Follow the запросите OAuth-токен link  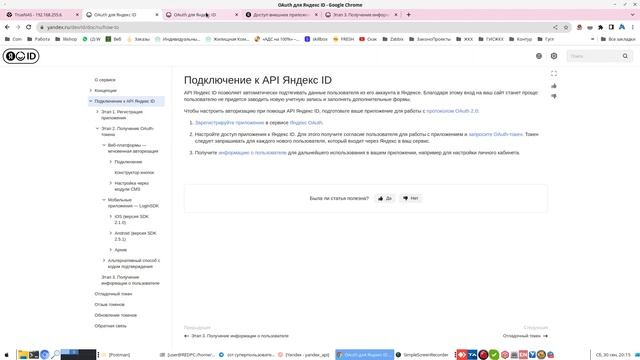click(x=496, y=134)
